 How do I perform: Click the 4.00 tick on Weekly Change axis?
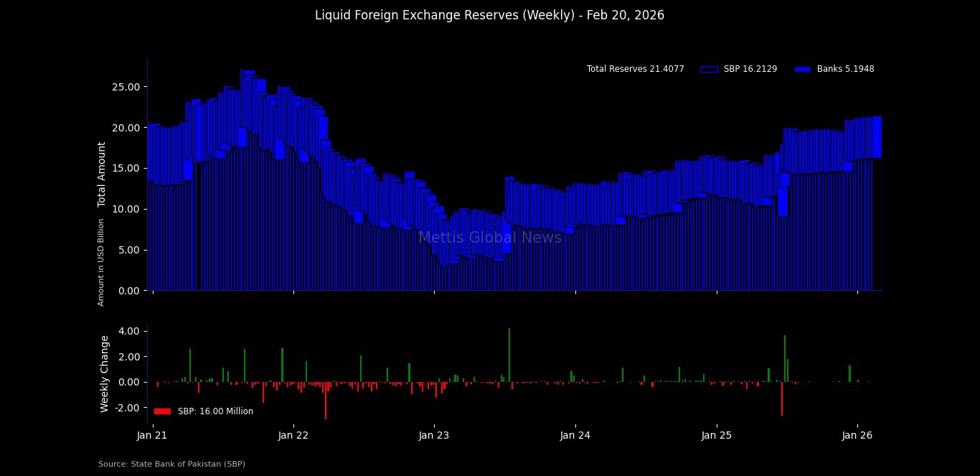tap(128, 331)
